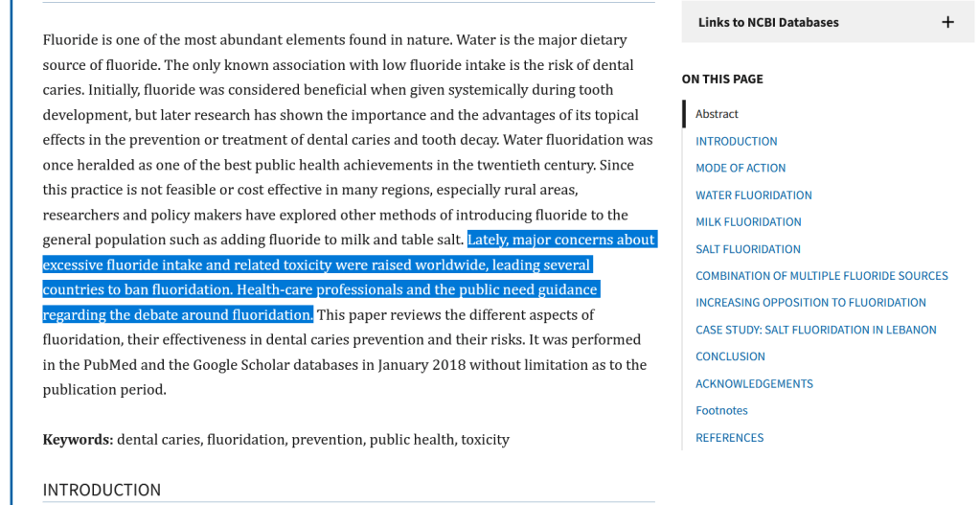Go to the CONCLUSION section link
The height and width of the screenshot is (505, 980).
tap(730, 356)
